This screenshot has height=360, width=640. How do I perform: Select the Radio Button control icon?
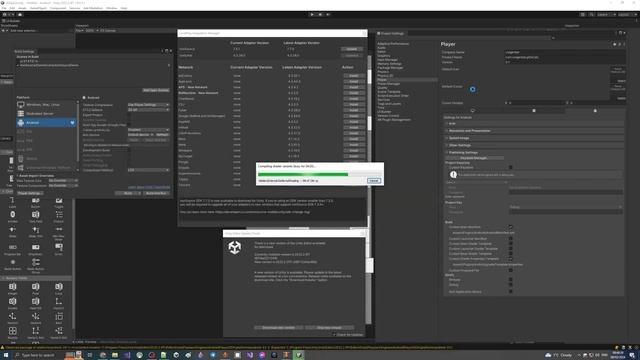coord(13,262)
